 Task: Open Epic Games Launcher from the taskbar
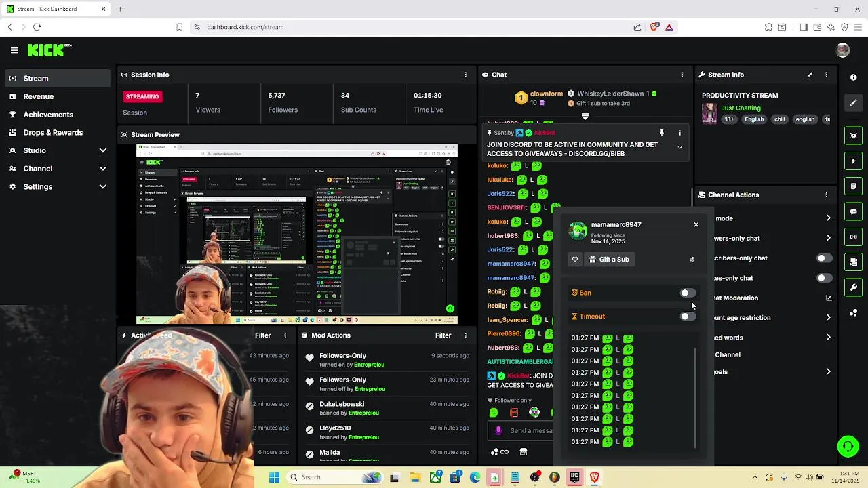[574, 477]
